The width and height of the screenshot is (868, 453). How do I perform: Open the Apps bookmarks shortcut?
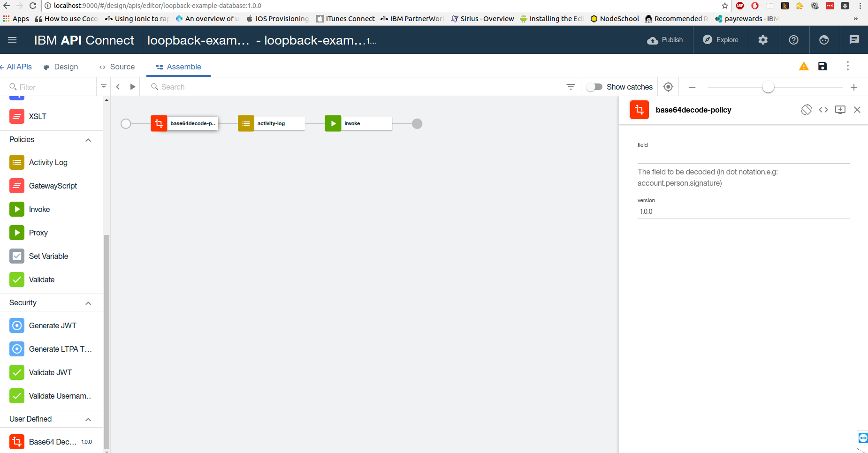(x=16, y=19)
